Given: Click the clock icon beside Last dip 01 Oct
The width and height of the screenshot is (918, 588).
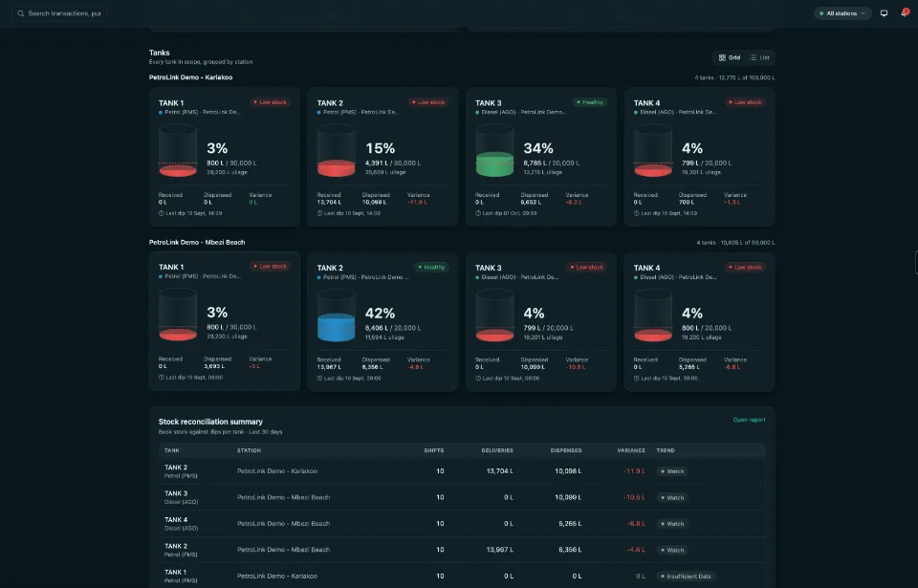Looking at the screenshot, I should (478, 213).
